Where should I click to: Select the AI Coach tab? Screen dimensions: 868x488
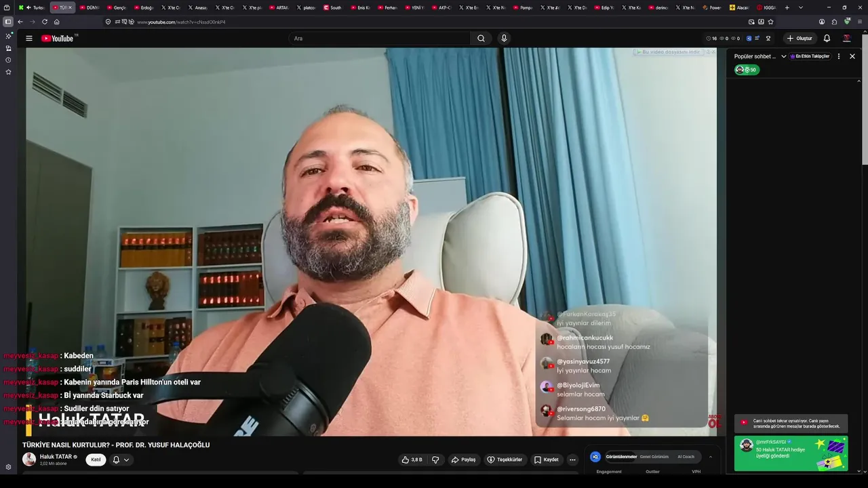tap(686, 457)
